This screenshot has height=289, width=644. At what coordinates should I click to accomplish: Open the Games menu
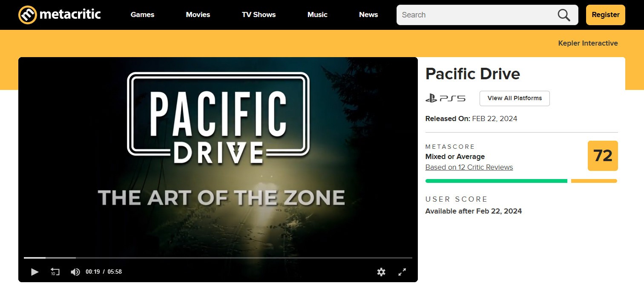pyautogui.click(x=142, y=14)
